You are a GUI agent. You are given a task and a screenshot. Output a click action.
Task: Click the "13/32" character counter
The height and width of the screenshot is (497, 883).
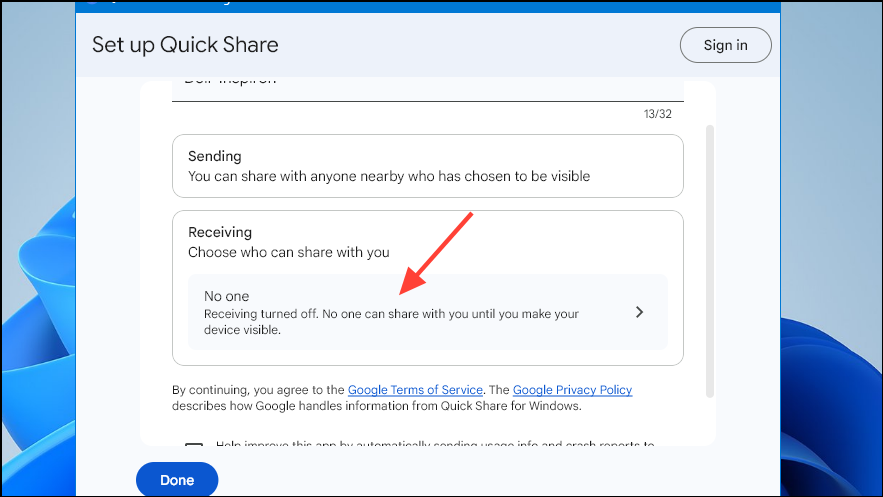pyautogui.click(x=658, y=114)
